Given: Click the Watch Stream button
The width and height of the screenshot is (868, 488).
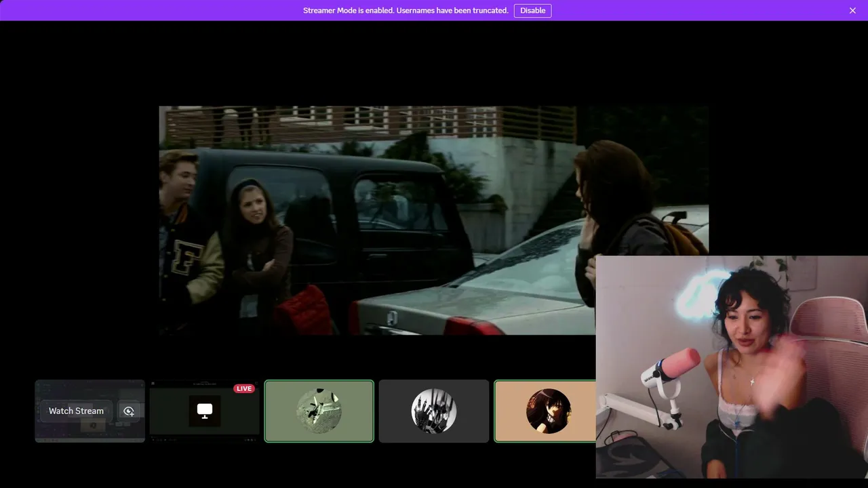Looking at the screenshot, I should 76,411.
